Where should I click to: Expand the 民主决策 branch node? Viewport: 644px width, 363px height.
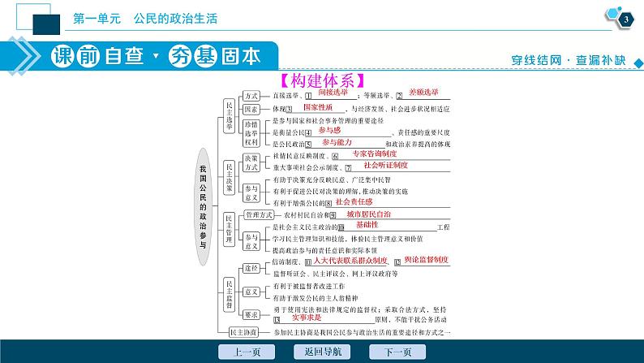[229, 175]
